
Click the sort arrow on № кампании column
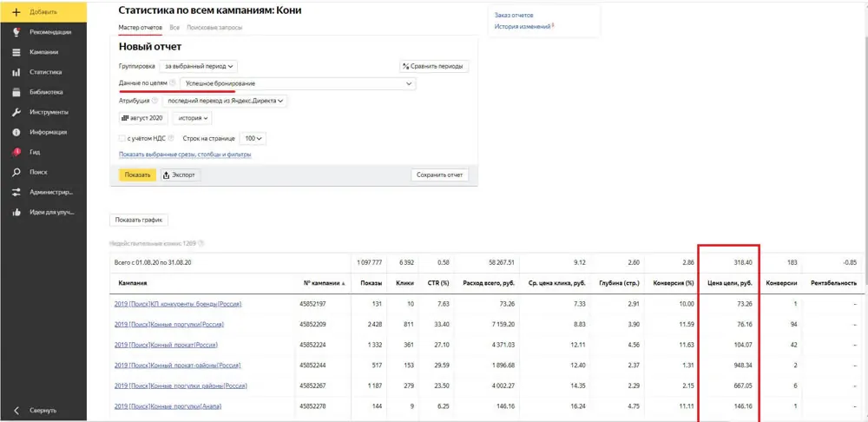343,283
